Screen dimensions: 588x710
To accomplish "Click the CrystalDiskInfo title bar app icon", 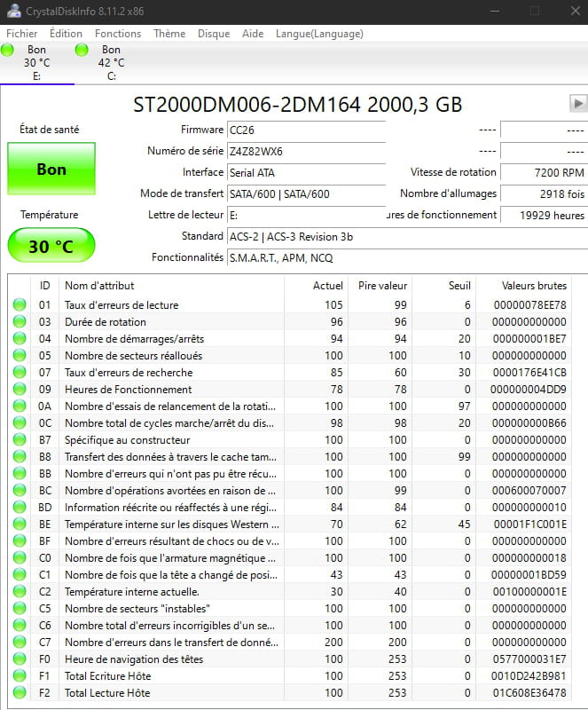I will [x=12, y=12].
